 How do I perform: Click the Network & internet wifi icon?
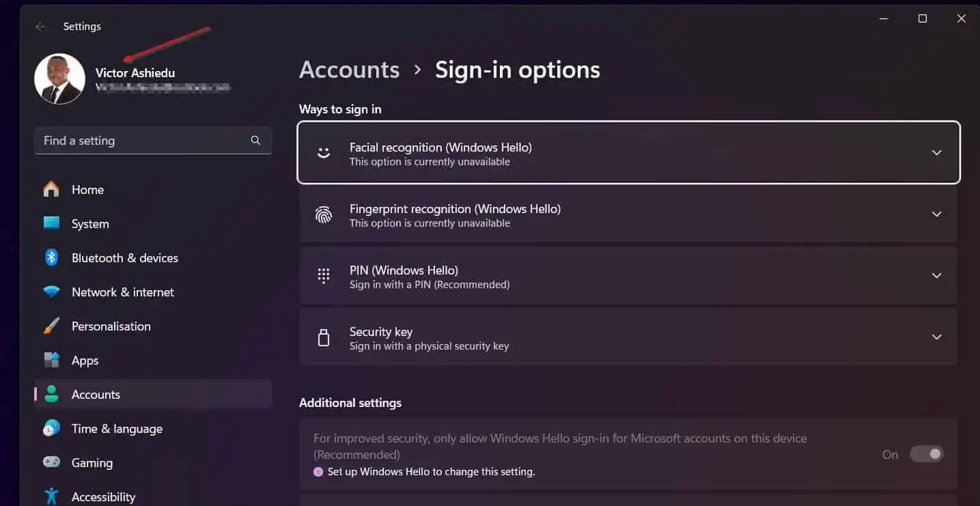click(x=51, y=292)
